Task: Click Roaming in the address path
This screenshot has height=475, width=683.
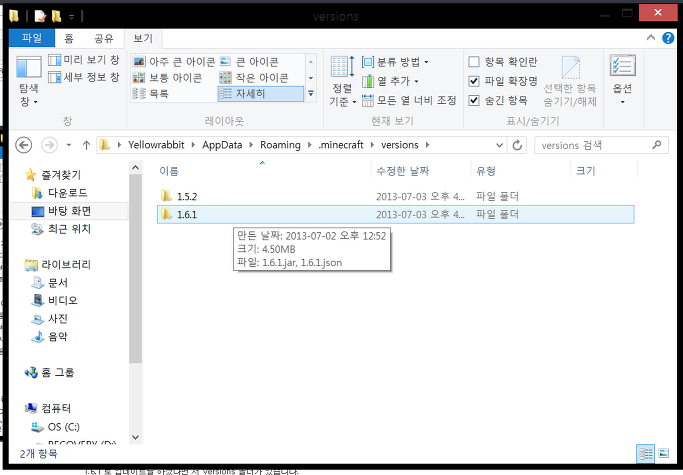Action: [280, 145]
